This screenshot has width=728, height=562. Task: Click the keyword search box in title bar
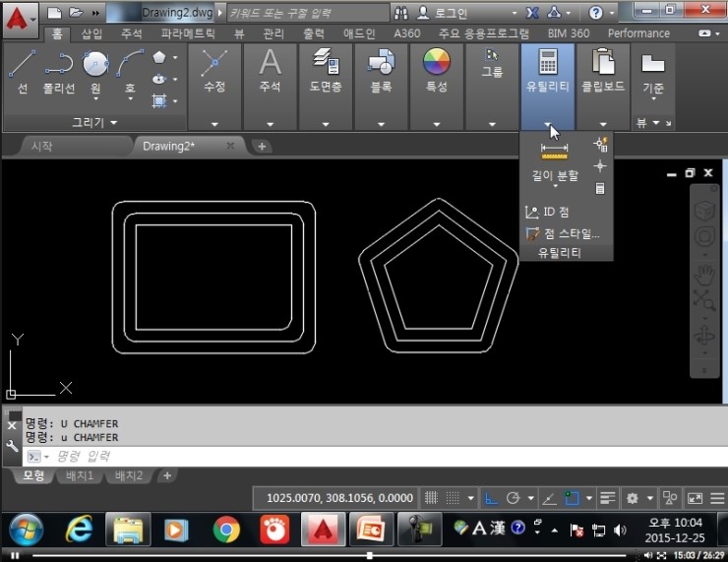click(308, 13)
